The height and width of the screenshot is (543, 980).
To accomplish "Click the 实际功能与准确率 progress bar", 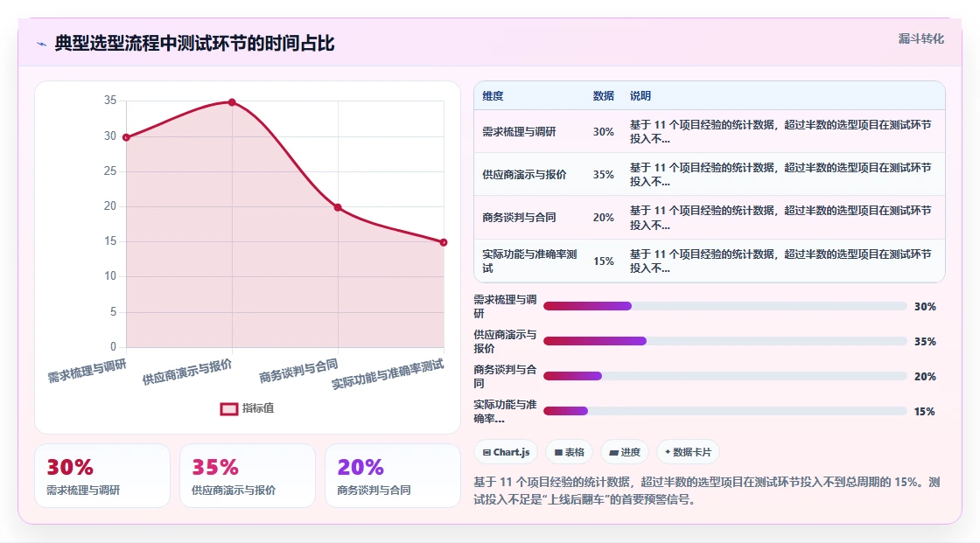I will point(725,411).
